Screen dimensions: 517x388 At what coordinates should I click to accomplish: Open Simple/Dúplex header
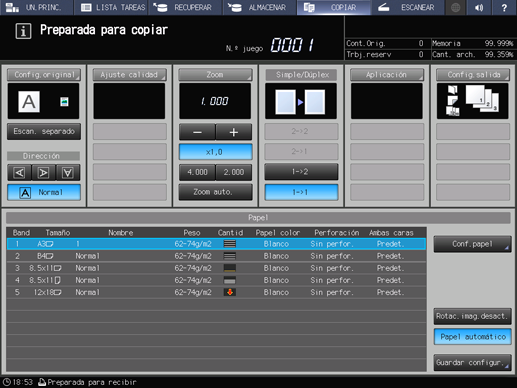click(301, 75)
